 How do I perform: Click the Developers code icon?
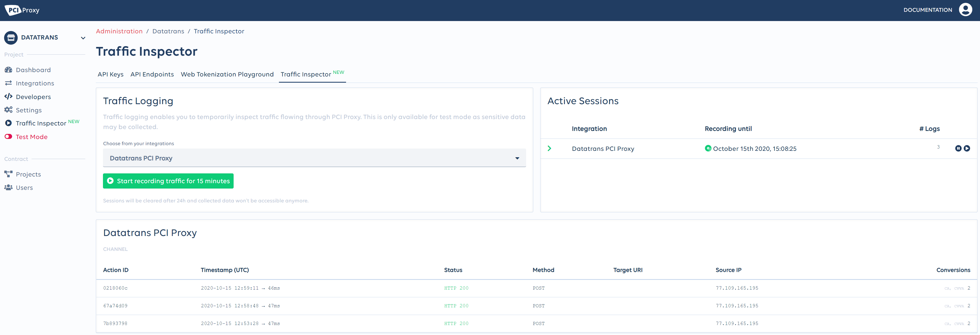(8, 96)
